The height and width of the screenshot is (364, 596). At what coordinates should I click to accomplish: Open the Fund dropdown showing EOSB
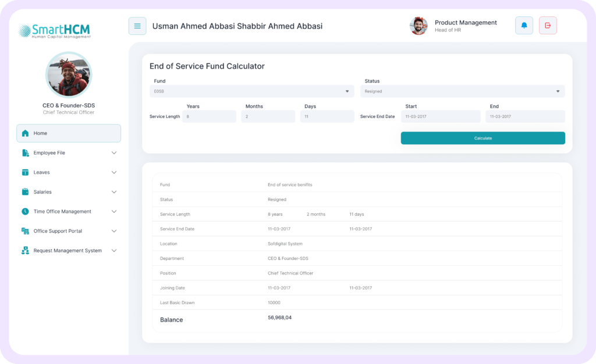pyautogui.click(x=251, y=91)
